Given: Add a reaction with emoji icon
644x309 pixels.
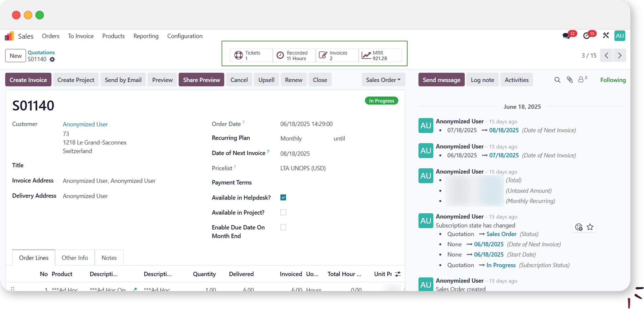Looking at the screenshot, I should 579,227.
